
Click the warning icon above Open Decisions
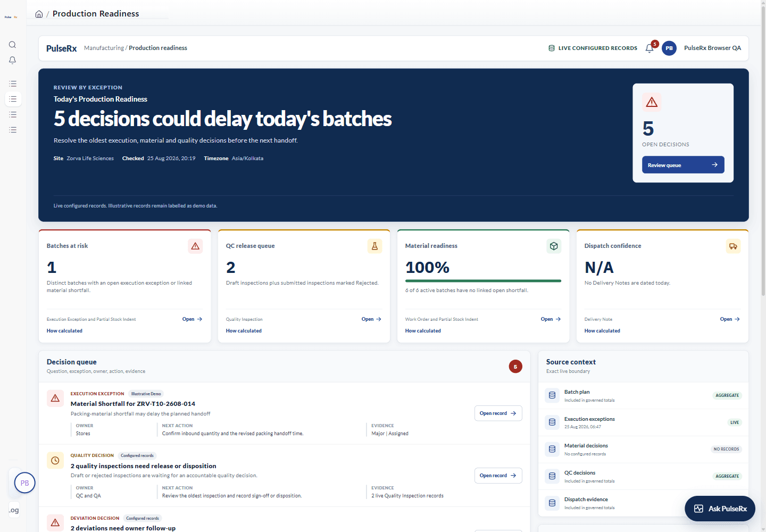(x=652, y=102)
